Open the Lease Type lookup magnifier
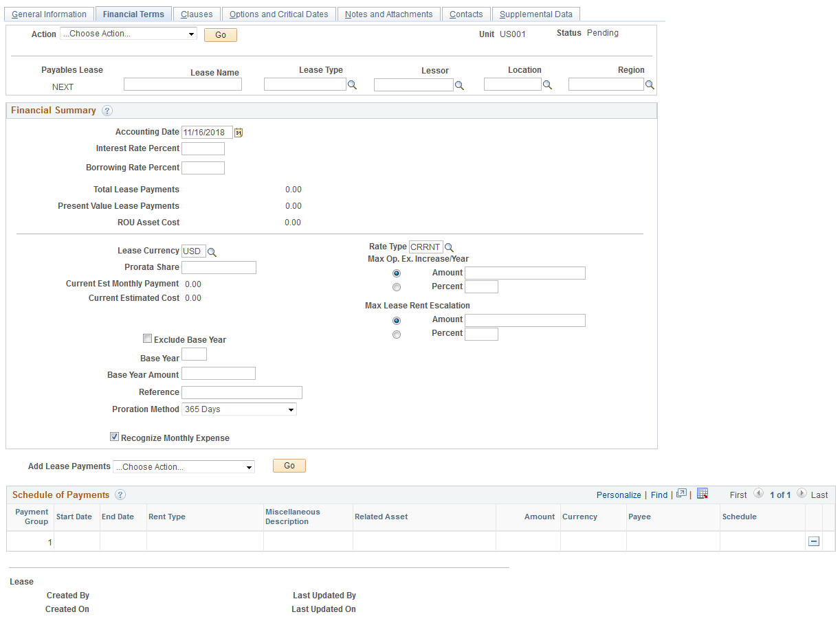Image resolution: width=840 pixels, height=623 pixels. point(353,84)
